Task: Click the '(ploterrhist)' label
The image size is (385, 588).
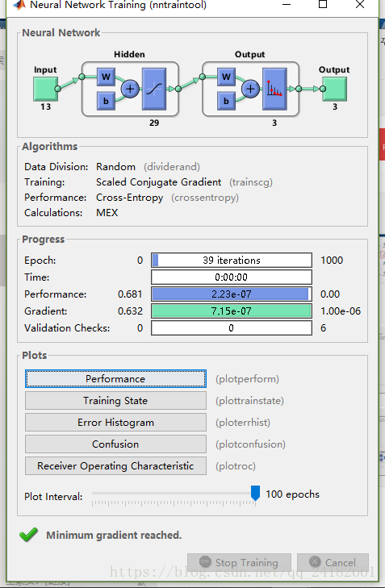Action: point(243,423)
